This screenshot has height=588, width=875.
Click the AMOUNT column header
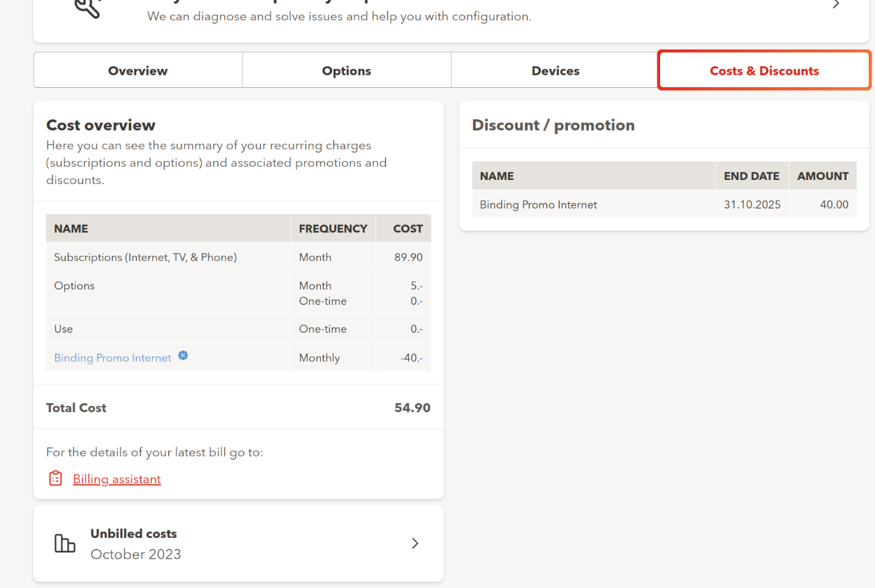point(823,176)
